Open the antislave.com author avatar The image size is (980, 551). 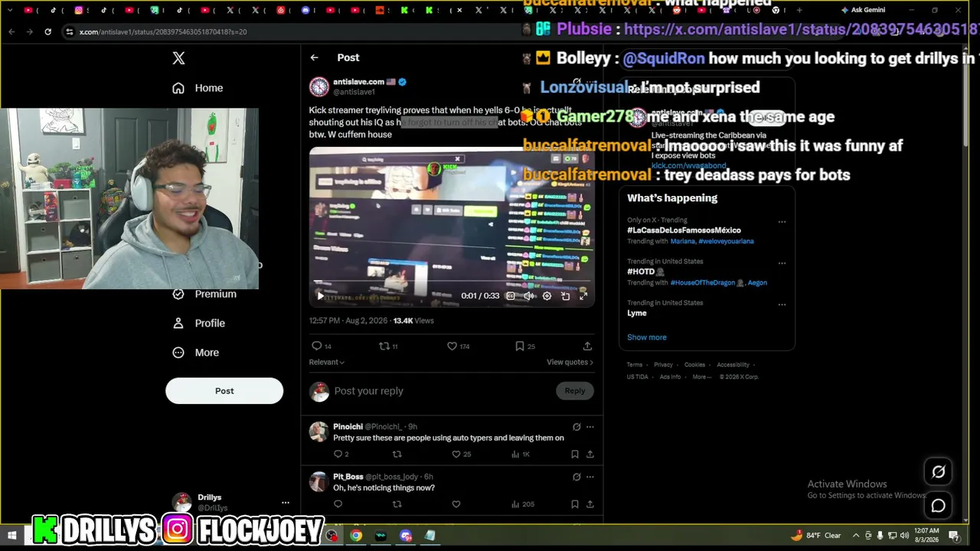319,86
